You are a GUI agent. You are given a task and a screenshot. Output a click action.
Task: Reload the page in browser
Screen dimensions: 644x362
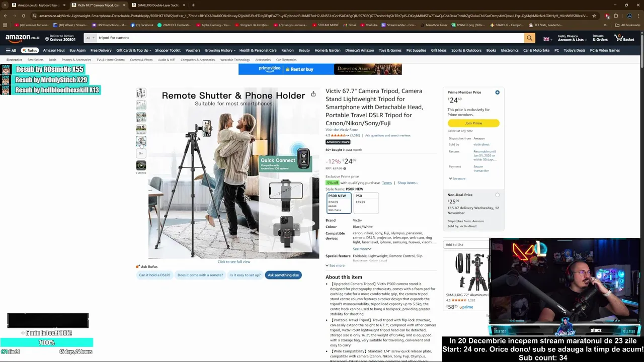tap(23, 16)
